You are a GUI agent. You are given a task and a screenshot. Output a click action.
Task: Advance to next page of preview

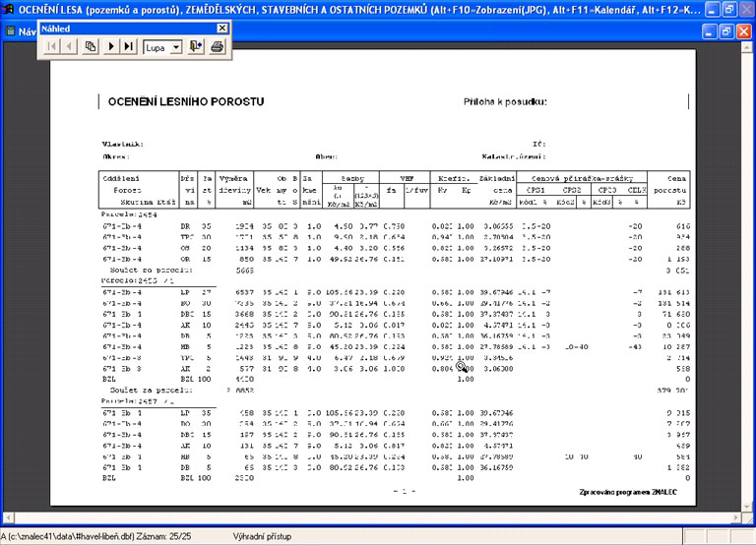[111, 47]
